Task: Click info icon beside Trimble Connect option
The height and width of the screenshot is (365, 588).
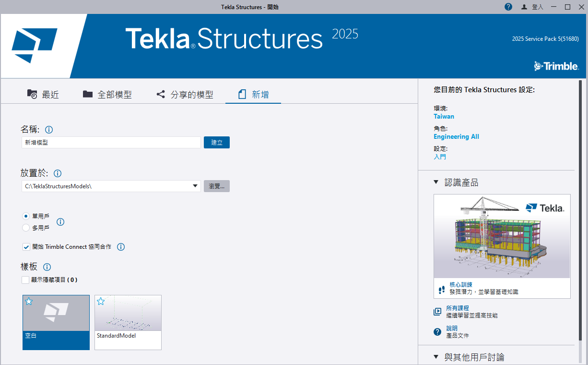Action: 121,247
